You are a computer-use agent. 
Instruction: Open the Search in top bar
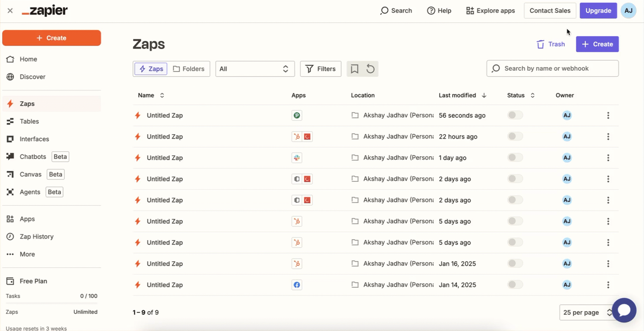[396, 11]
